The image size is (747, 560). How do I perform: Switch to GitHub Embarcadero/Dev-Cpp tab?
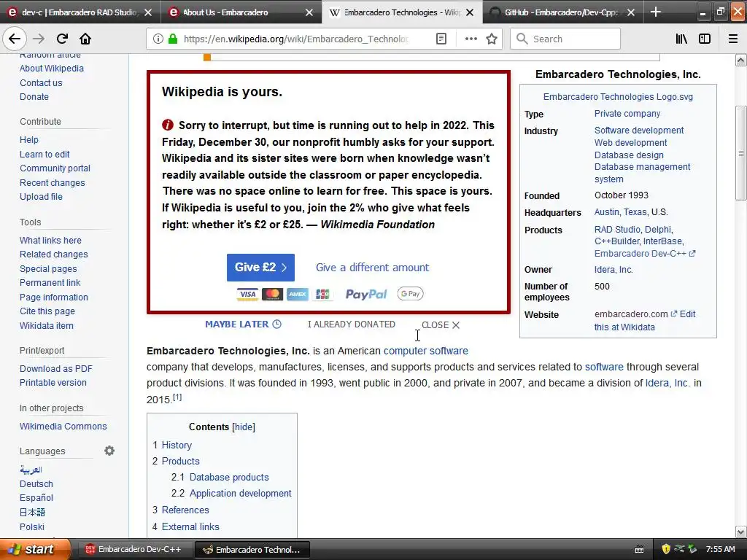560,12
